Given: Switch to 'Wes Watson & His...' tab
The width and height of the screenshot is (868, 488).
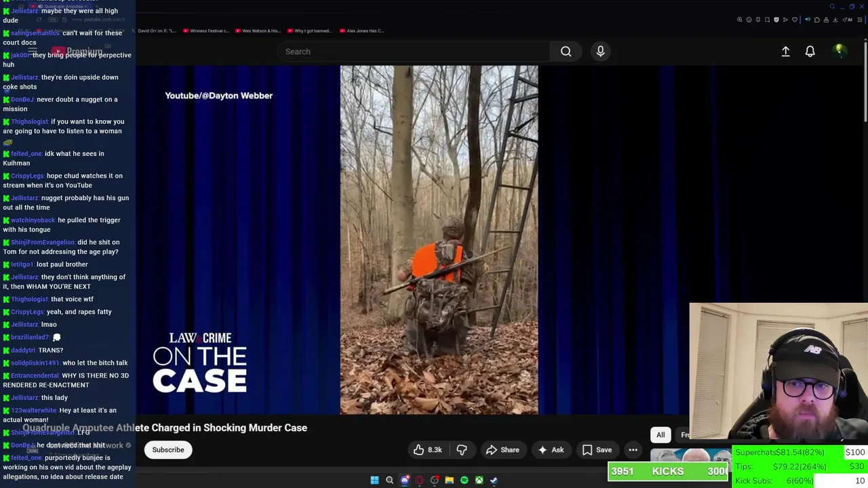Looking at the screenshot, I should pos(258,30).
